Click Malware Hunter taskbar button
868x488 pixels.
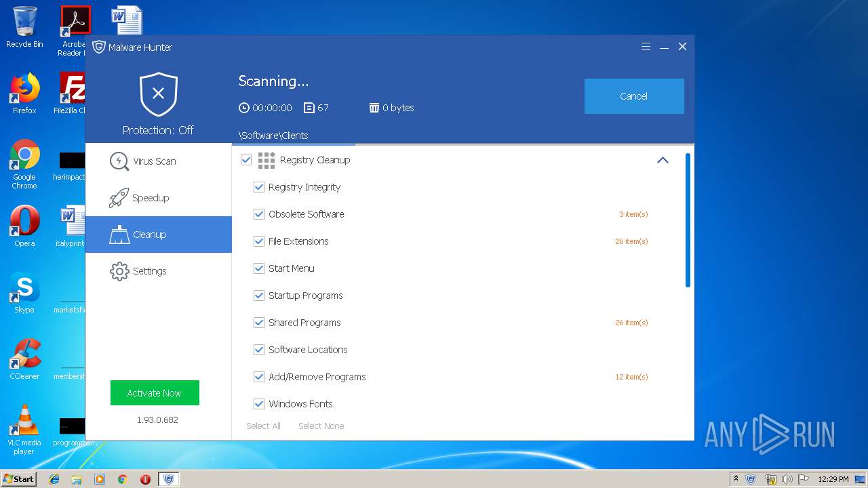(169, 479)
